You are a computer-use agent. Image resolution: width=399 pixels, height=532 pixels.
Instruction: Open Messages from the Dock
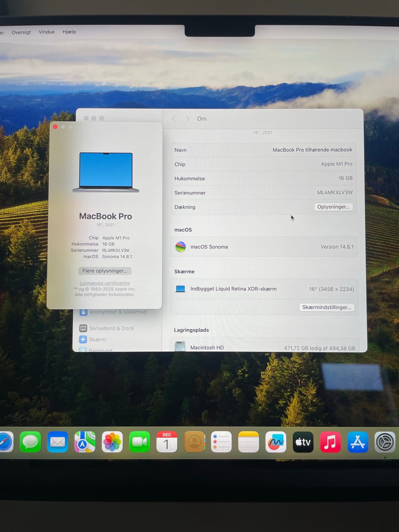[30, 442]
